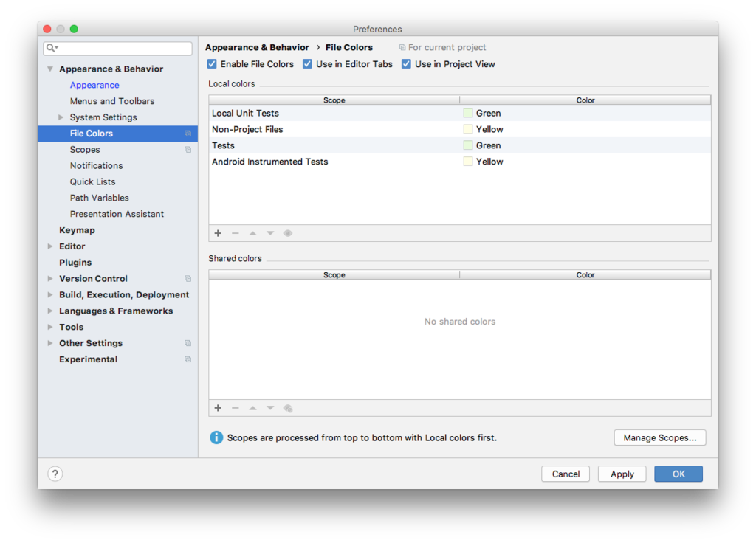The height and width of the screenshot is (543, 756).
Task: Open Experimental settings
Action: [89, 359]
